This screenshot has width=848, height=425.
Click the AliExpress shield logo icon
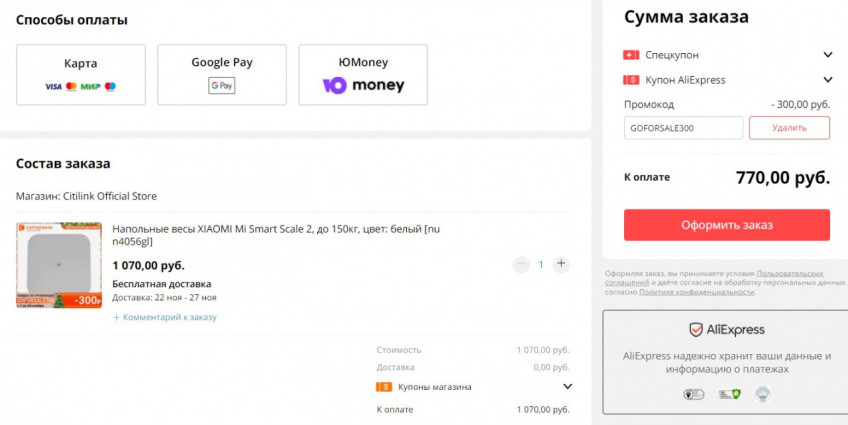click(x=696, y=330)
